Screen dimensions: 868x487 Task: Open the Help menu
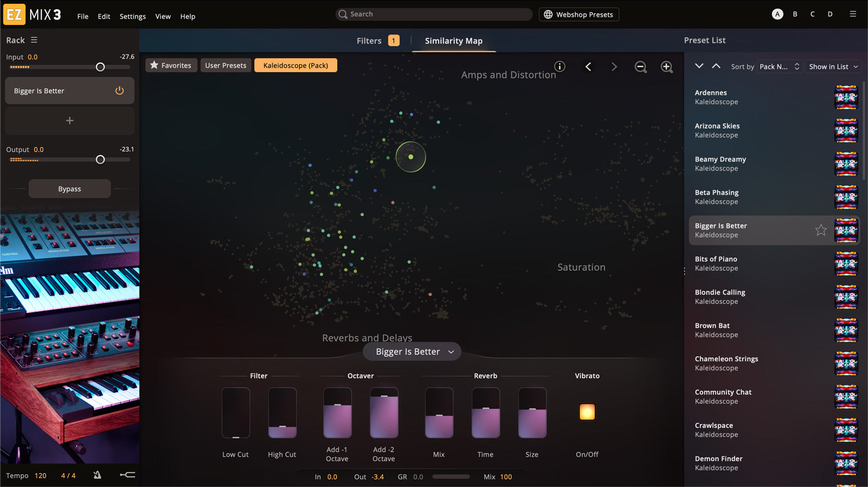187,16
